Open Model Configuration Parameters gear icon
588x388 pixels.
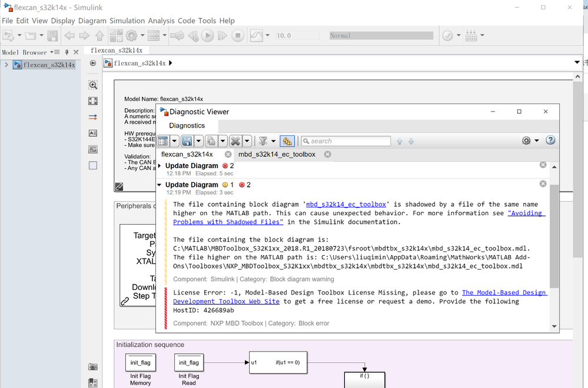pyautogui.click(x=132, y=36)
